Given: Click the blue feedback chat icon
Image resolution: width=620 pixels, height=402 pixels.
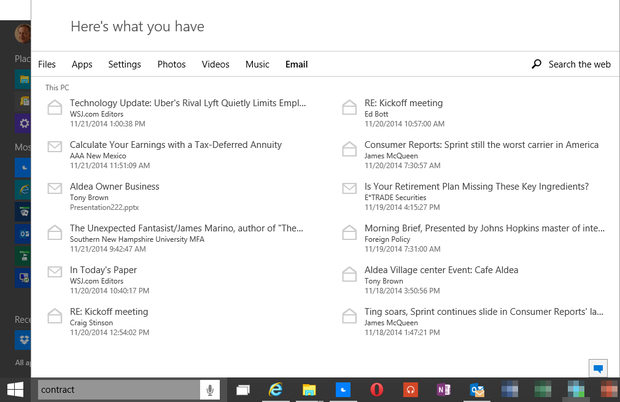Looking at the screenshot, I should point(598,368).
